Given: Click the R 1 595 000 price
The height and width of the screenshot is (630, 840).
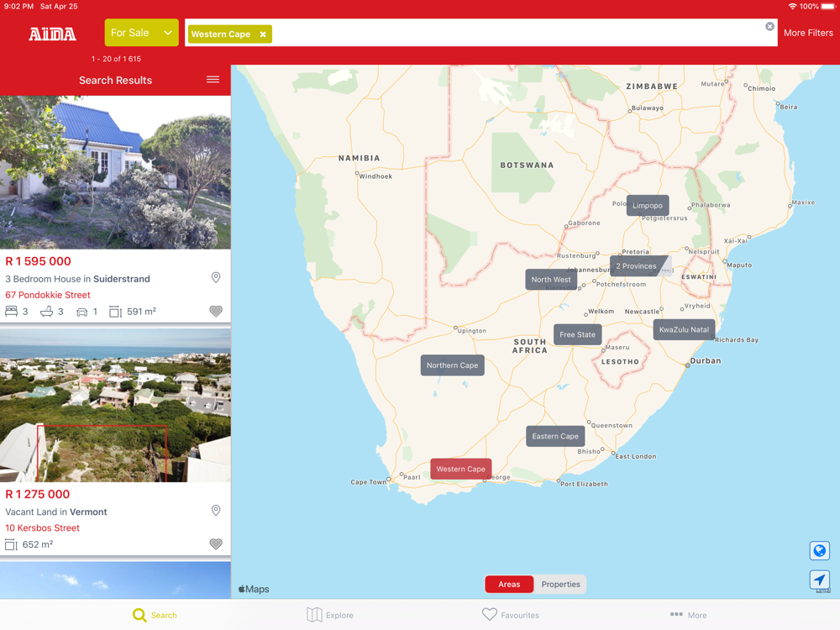Looking at the screenshot, I should [38, 261].
